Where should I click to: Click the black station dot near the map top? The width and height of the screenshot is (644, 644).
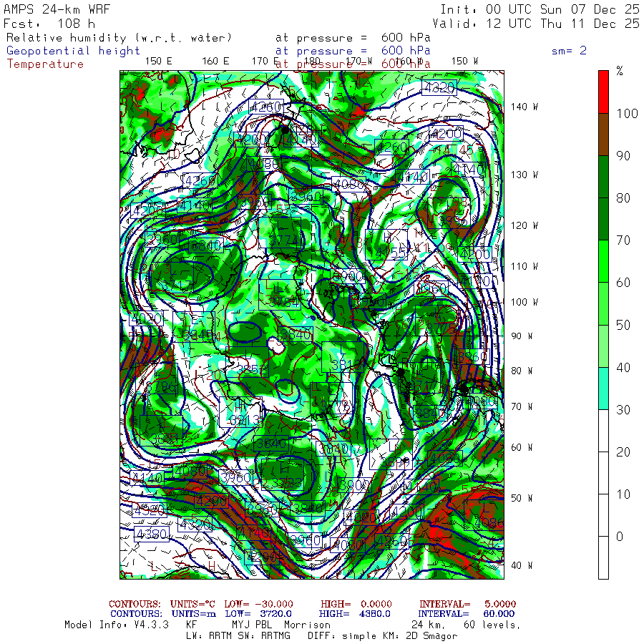coord(286,130)
